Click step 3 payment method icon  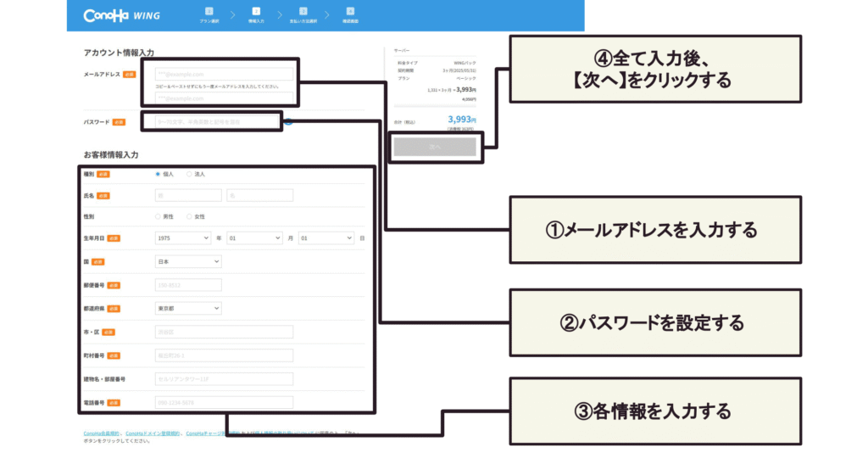[x=303, y=11]
